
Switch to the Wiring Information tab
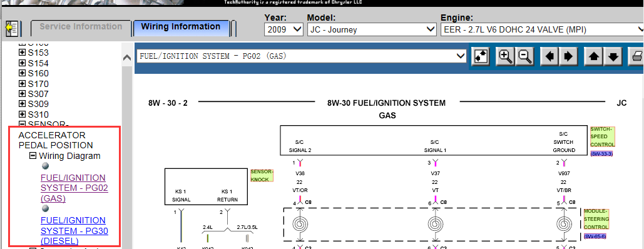click(181, 27)
